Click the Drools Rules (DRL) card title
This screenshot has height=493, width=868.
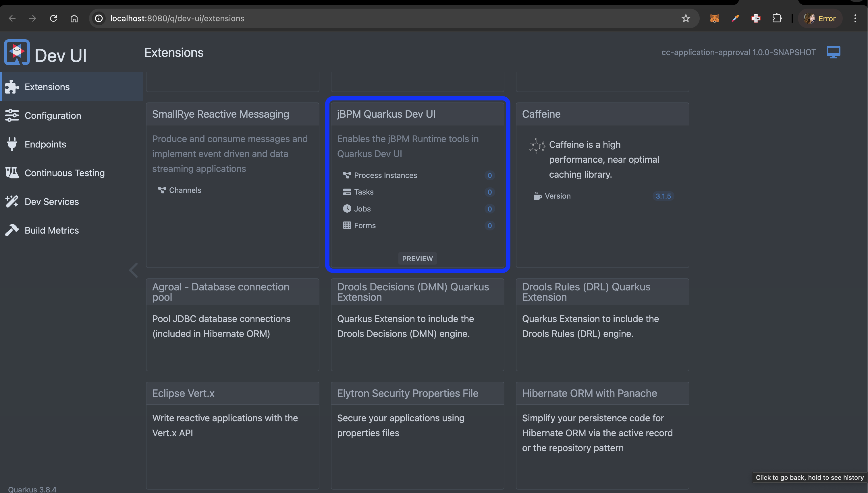(x=586, y=292)
